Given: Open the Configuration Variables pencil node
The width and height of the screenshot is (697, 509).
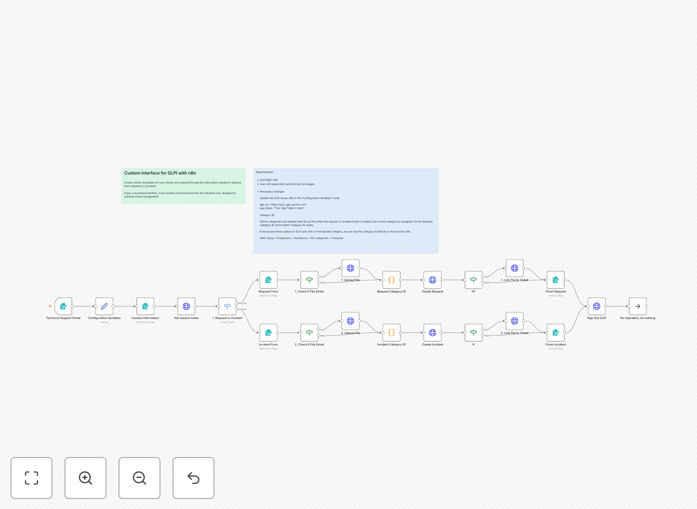Looking at the screenshot, I should pyautogui.click(x=104, y=306).
